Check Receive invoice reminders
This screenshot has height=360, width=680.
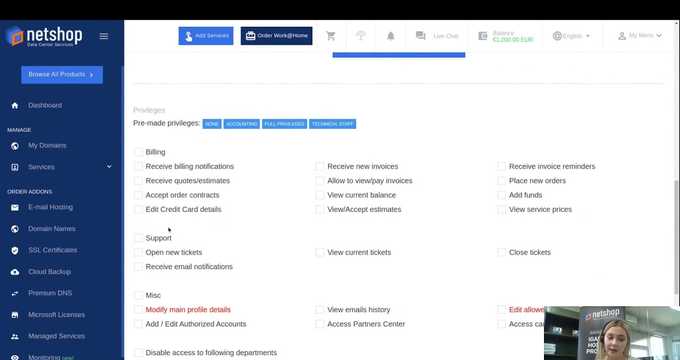502,166
